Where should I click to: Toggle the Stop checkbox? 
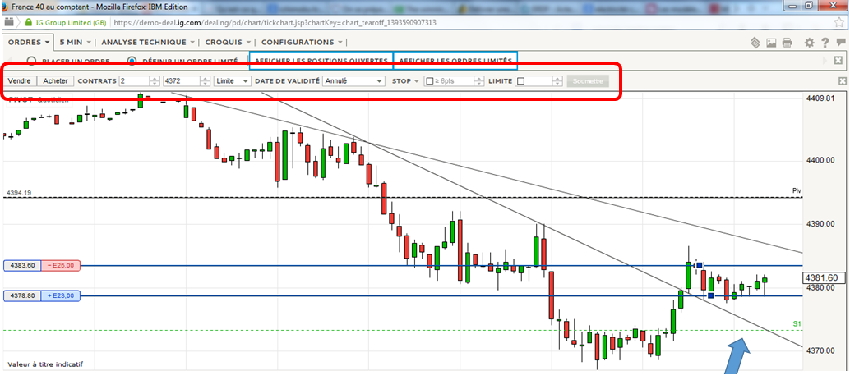click(x=429, y=81)
